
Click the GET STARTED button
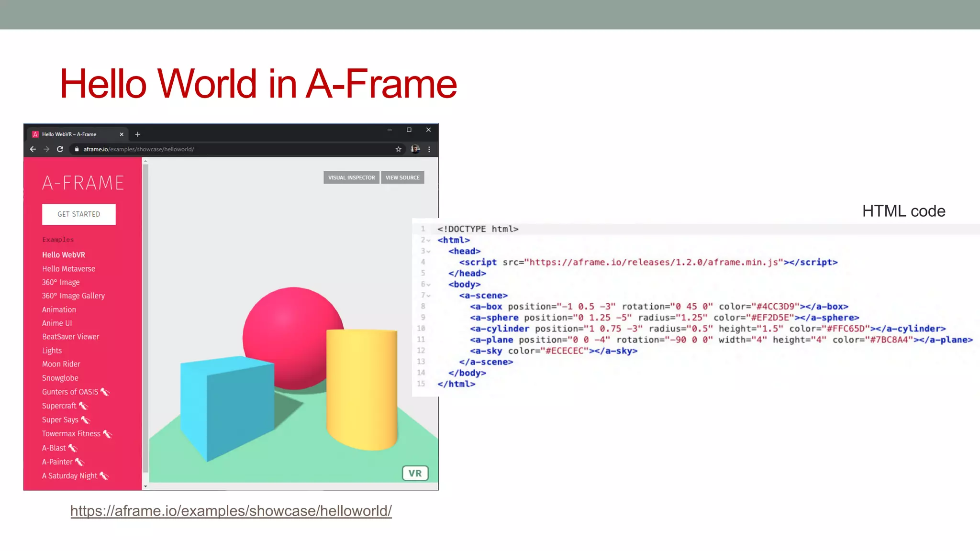[x=79, y=214]
